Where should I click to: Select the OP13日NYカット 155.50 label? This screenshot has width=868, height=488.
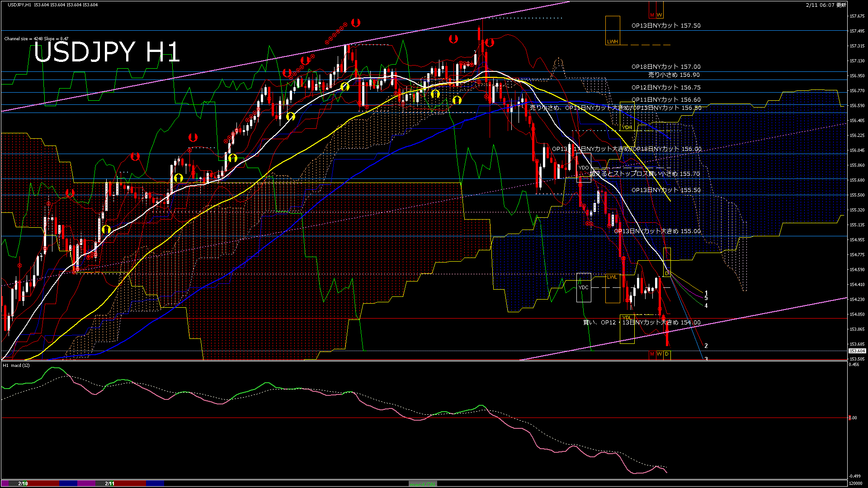[x=665, y=190]
